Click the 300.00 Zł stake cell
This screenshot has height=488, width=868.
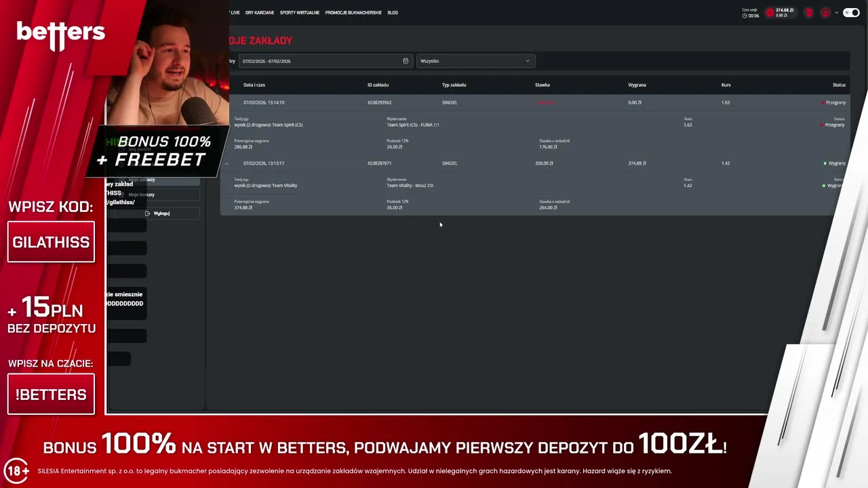(544, 163)
